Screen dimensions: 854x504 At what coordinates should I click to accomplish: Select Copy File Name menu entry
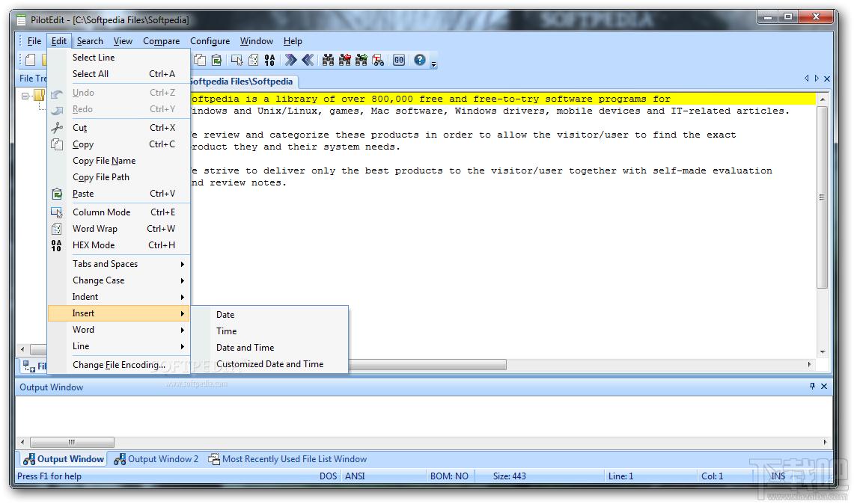[119, 161]
